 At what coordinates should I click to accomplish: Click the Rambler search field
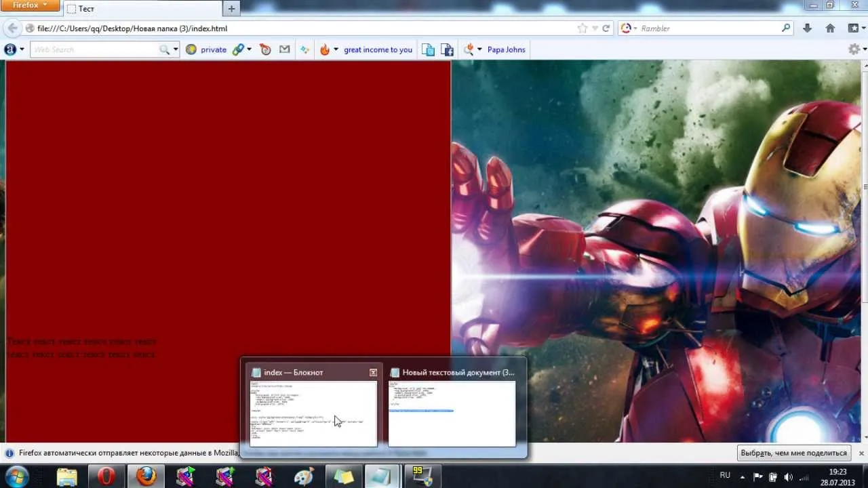coord(705,28)
